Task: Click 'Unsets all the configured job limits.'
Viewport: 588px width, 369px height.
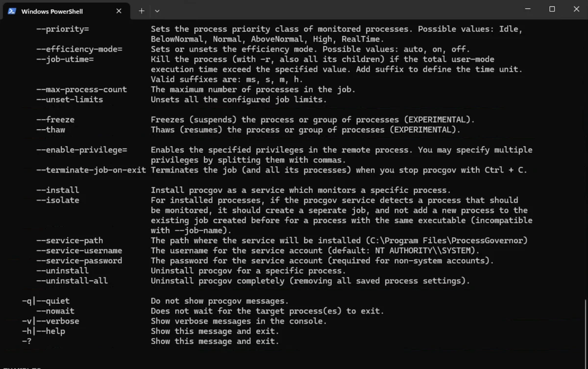Action: [x=239, y=99]
